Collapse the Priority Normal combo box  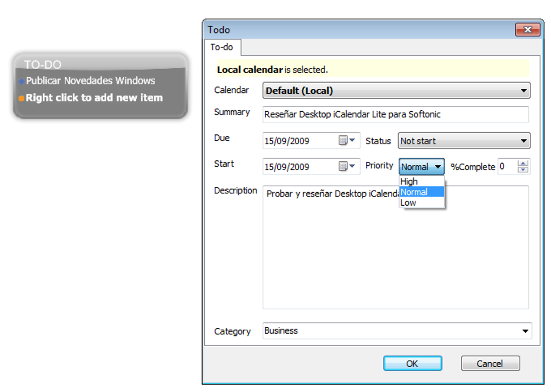pos(421,166)
